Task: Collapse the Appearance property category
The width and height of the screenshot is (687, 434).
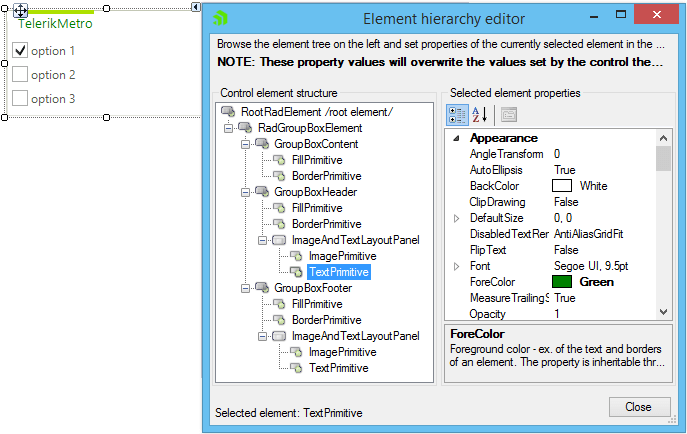Action: [456, 138]
